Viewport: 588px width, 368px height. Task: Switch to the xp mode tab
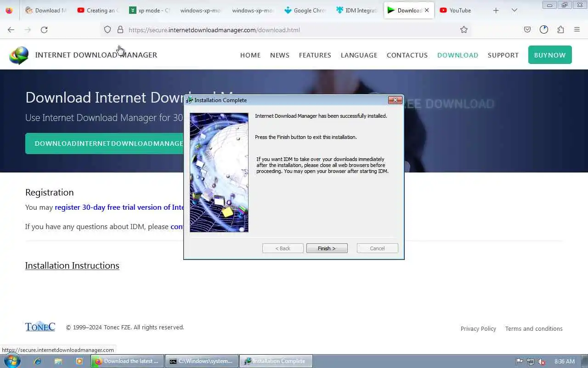(150, 10)
